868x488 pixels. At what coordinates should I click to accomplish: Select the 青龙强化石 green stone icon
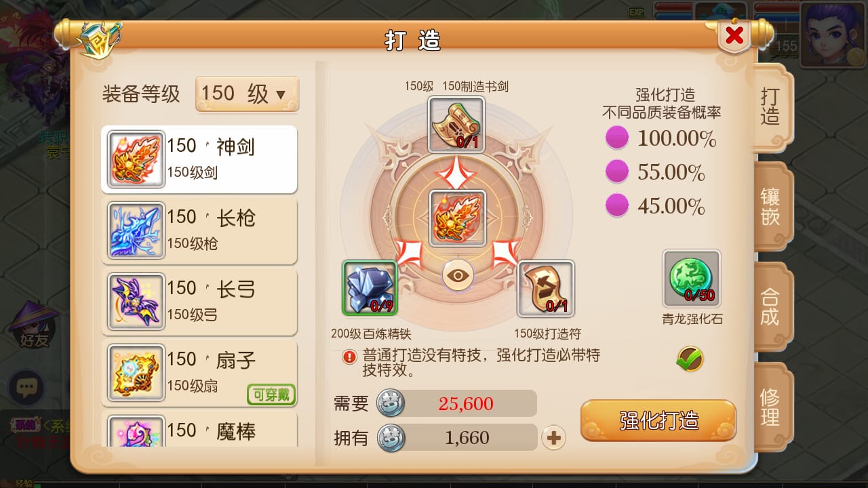[x=692, y=279]
